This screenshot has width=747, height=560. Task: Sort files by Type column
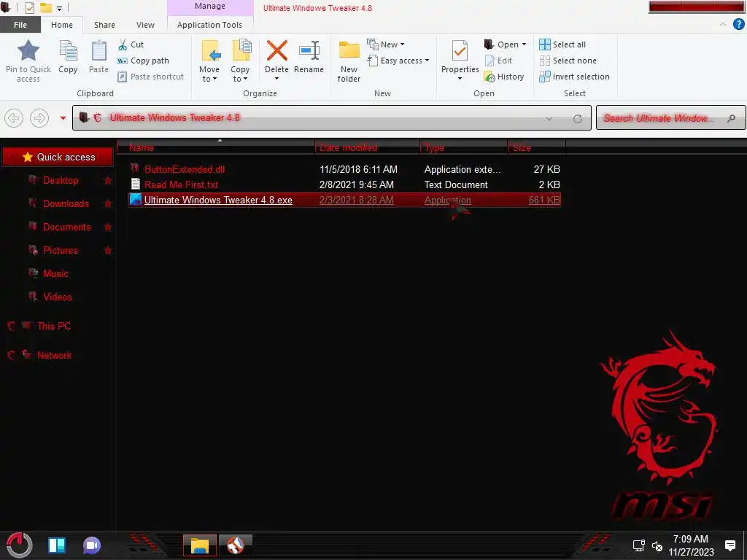[x=463, y=147]
